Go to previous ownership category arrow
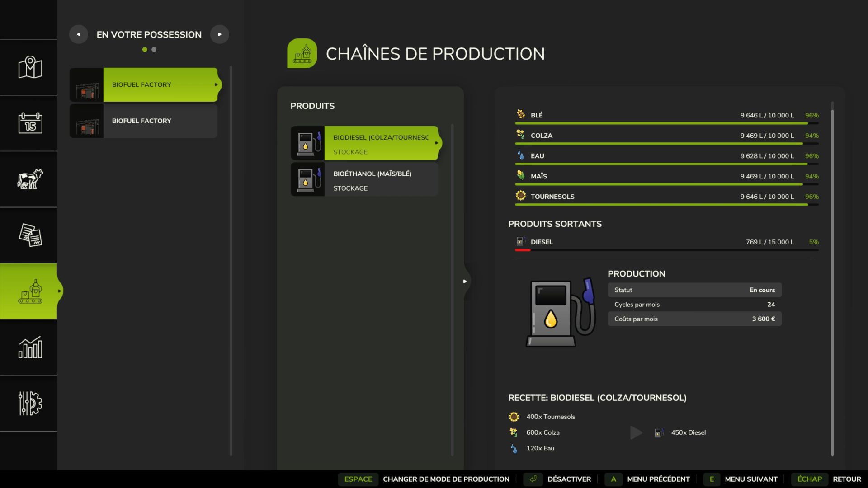The width and height of the screenshot is (868, 488). [79, 34]
